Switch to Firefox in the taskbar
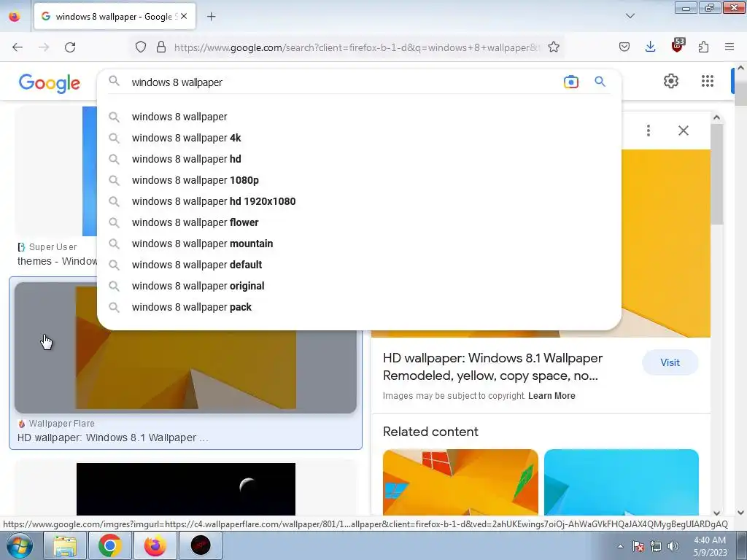 [155, 545]
